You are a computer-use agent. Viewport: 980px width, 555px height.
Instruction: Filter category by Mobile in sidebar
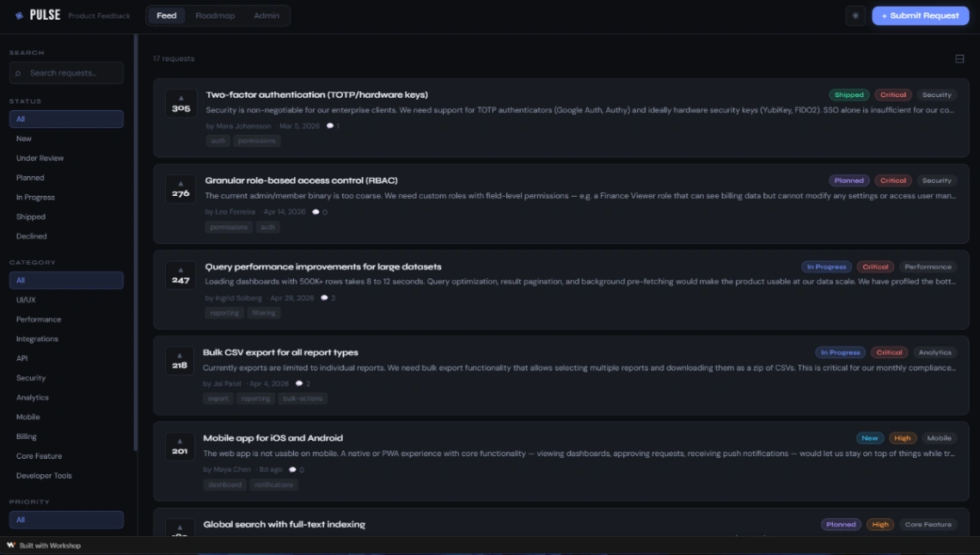(x=66, y=417)
